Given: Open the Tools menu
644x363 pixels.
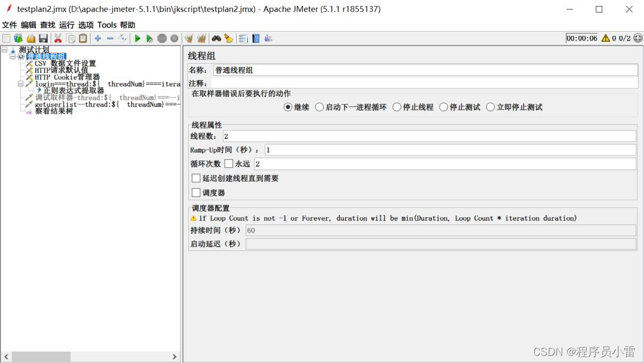Looking at the screenshot, I should pyautogui.click(x=107, y=25).
